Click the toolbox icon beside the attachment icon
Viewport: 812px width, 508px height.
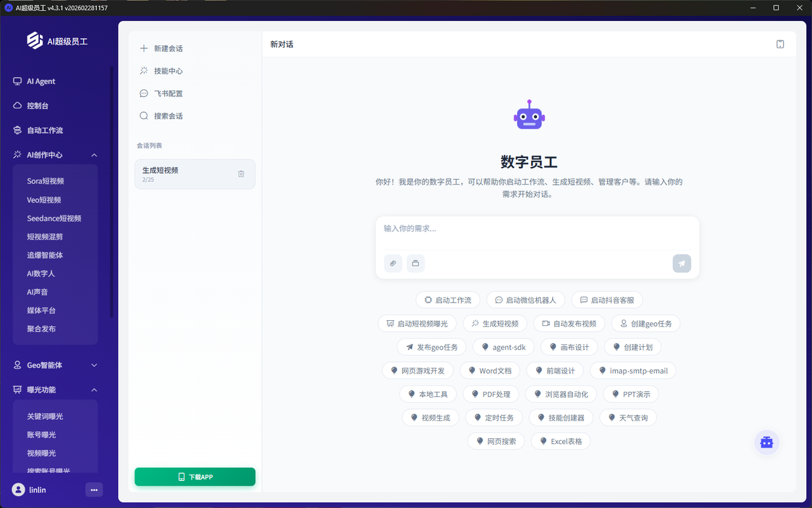[416, 263]
